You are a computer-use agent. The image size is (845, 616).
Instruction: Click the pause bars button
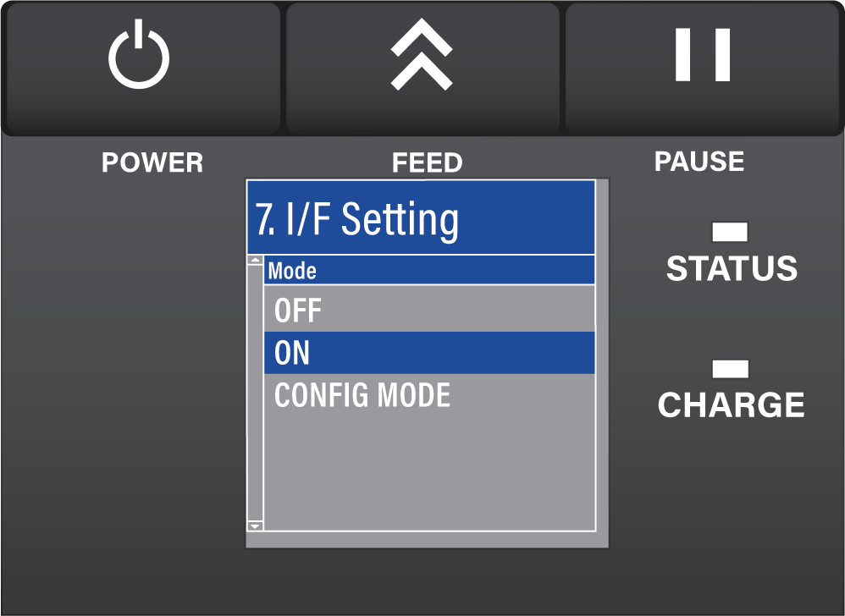pos(703,69)
